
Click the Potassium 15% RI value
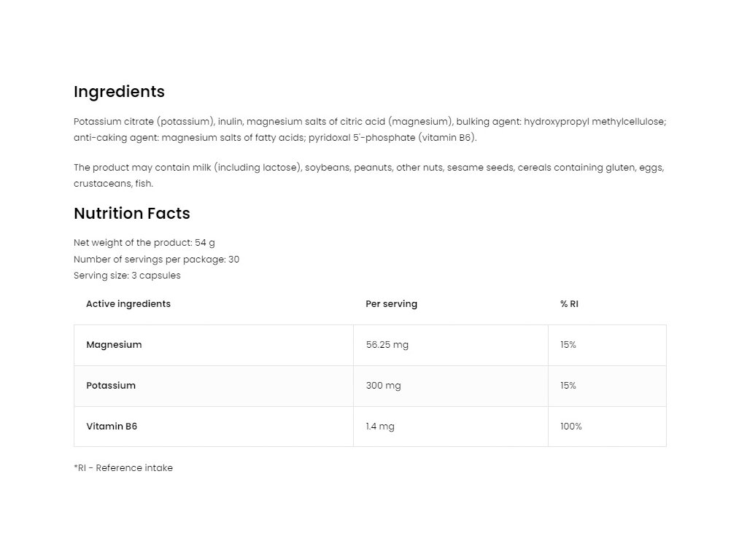(568, 386)
